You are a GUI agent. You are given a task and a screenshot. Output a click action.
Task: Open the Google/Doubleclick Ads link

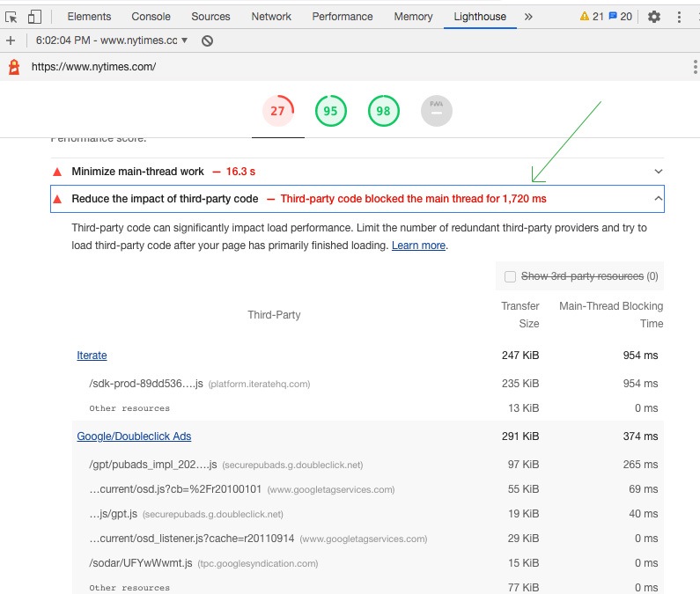(x=134, y=436)
